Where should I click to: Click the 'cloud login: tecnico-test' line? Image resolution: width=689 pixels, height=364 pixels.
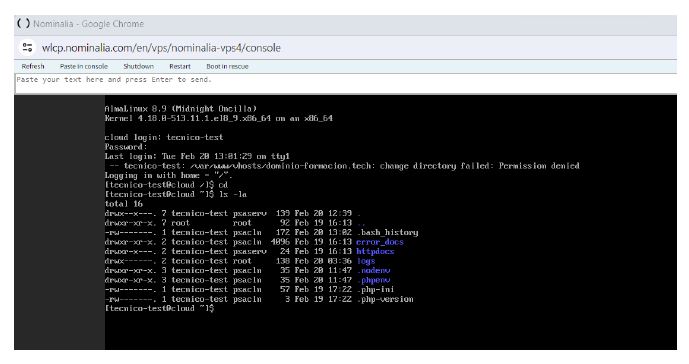point(164,137)
